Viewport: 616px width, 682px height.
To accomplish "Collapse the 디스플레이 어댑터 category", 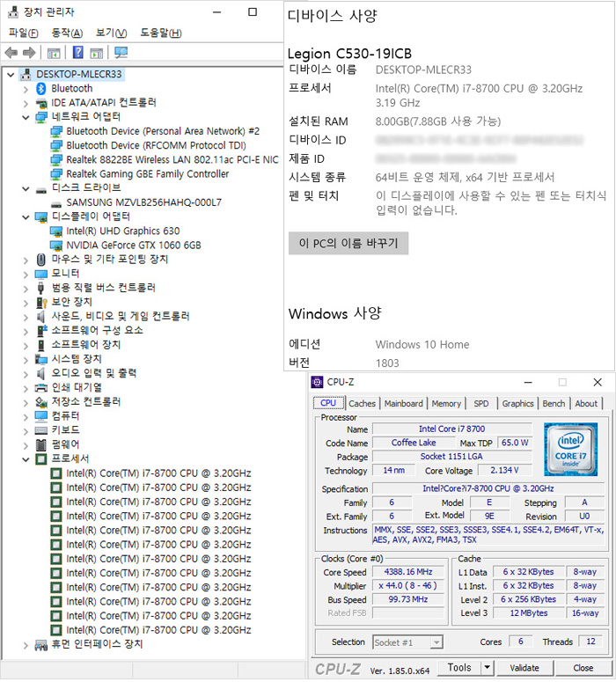I will click(x=26, y=217).
